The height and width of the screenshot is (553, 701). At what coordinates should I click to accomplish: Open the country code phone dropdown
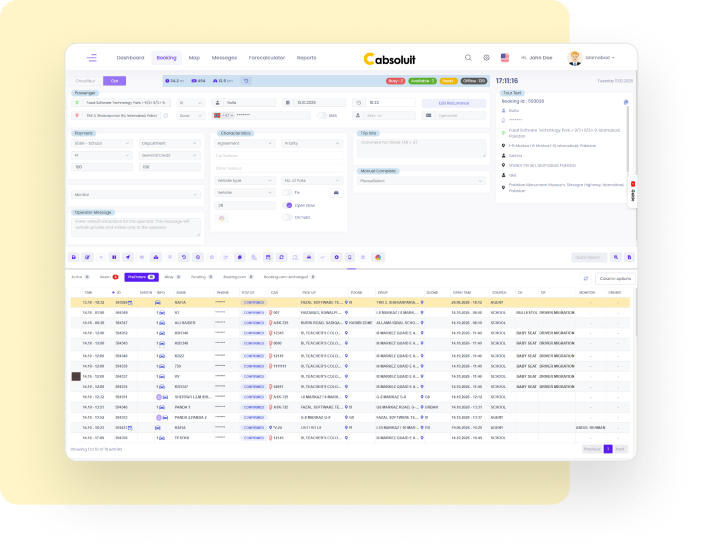[224, 115]
